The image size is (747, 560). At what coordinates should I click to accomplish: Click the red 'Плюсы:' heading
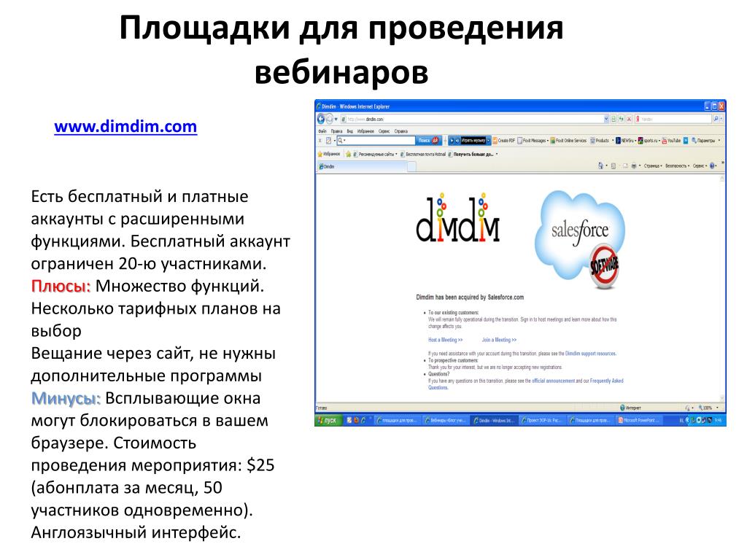(x=61, y=286)
